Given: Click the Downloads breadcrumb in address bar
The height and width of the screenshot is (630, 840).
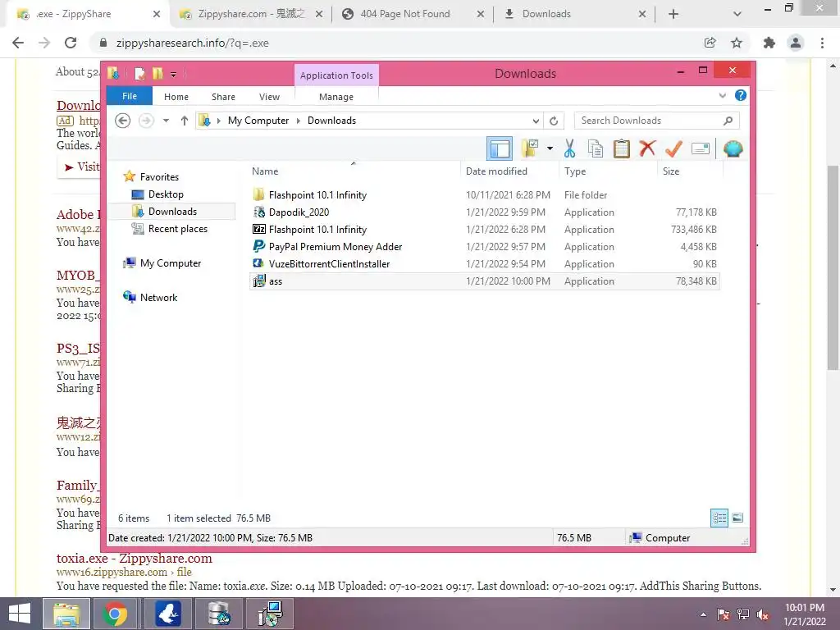Looking at the screenshot, I should point(331,121).
